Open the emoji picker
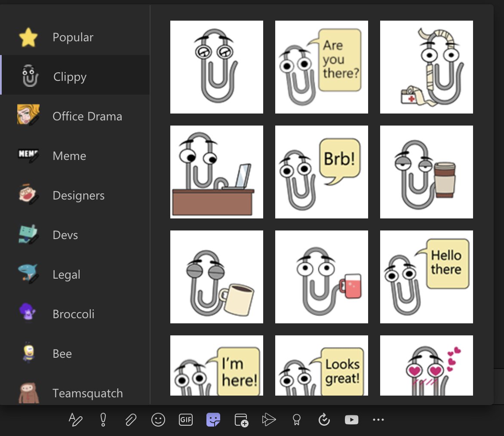 pyautogui.click(x=158, y=420)
